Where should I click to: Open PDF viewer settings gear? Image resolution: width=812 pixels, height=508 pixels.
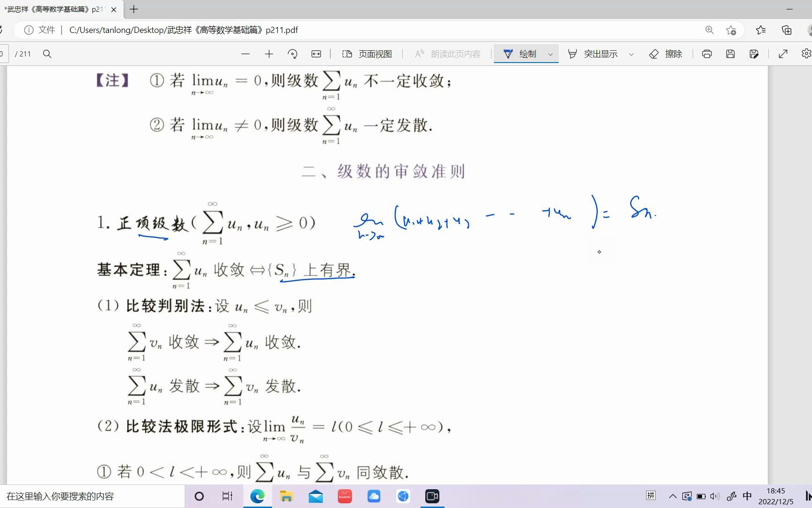[806, 54]
